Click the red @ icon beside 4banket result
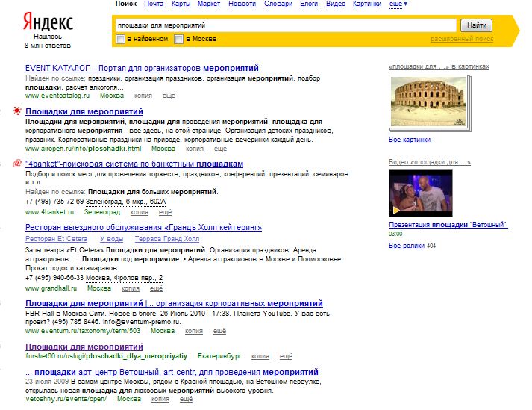 [17, 164]
